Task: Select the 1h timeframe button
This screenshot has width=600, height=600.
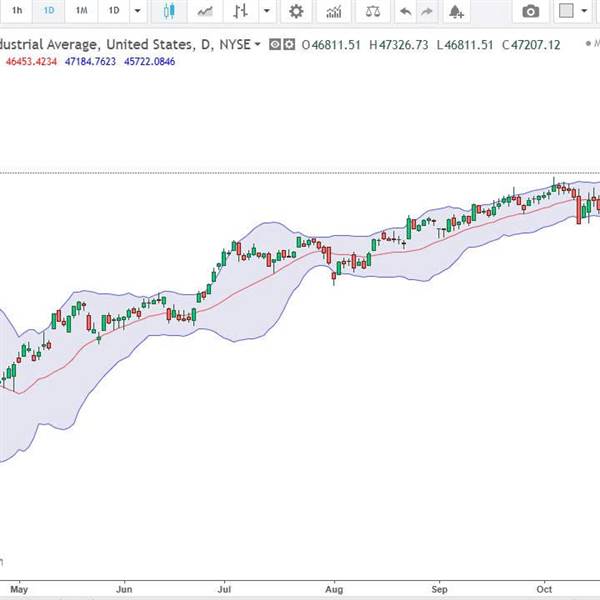Action: click(x=17, y=11)
